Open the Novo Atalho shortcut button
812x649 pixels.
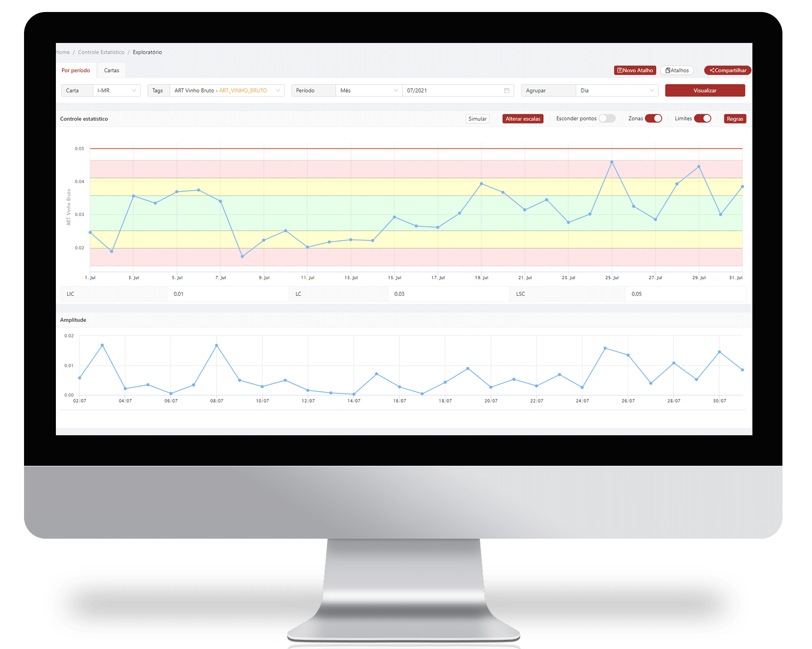tap(635, 70)
